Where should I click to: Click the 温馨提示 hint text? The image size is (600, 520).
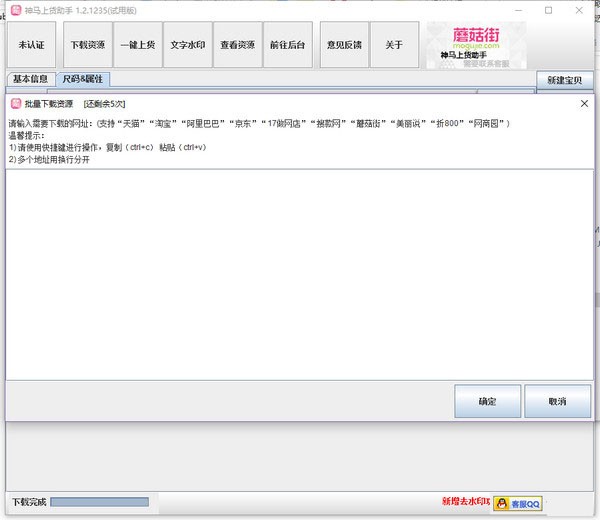coord(26,135)
